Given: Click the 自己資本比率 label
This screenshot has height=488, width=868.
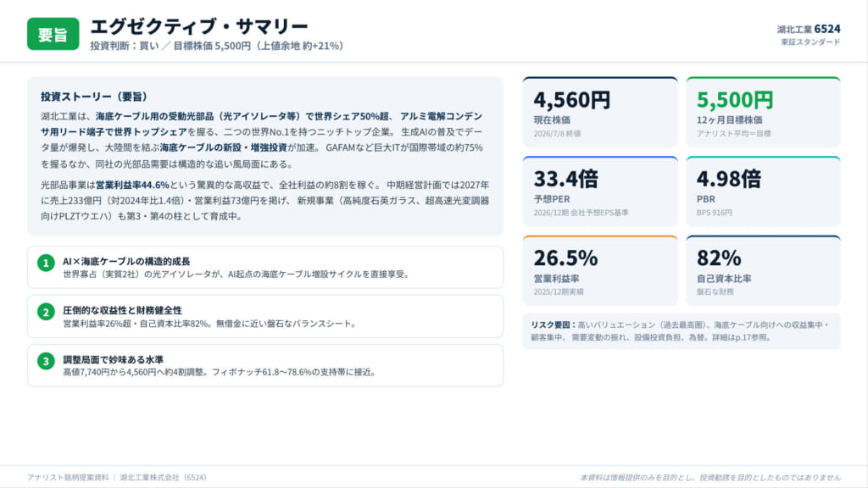Looking at the screenshot, I should tap(724, 278).
